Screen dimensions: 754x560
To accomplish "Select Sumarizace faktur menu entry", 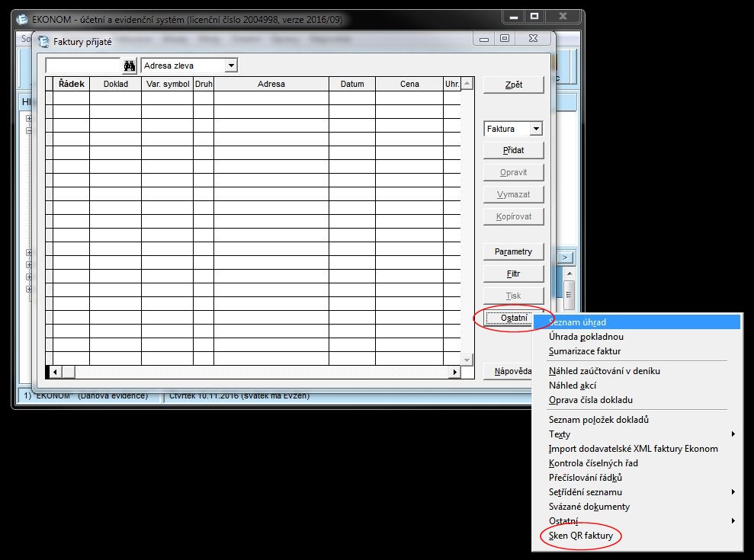I will click(637, 351).
